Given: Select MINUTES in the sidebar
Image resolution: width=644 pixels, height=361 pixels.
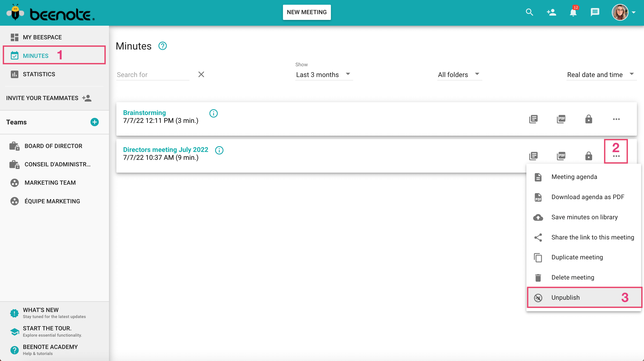Looking at the screenshot, I should [x=54, y=55].
